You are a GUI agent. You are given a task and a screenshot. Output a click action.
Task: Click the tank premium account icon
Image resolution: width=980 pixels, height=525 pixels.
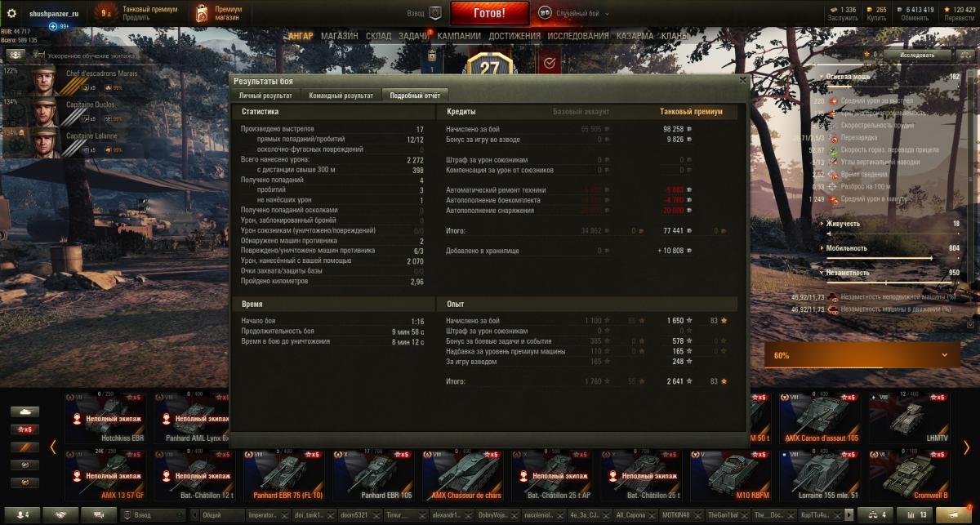pos(105,13)
